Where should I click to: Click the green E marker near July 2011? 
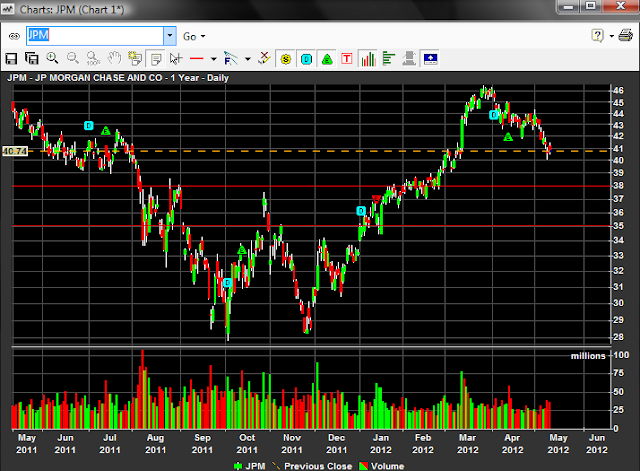tap(106, 131)
